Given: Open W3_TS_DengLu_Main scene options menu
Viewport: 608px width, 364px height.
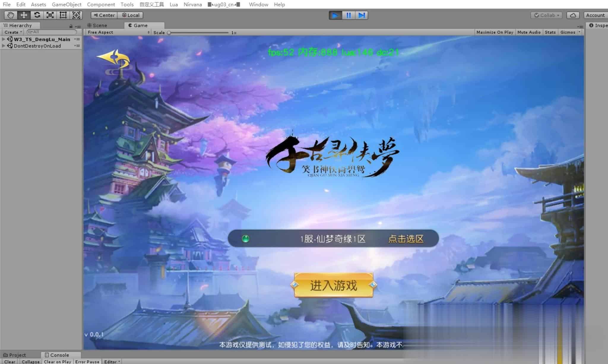Looking at the screenshot, I should click(77, 39).
